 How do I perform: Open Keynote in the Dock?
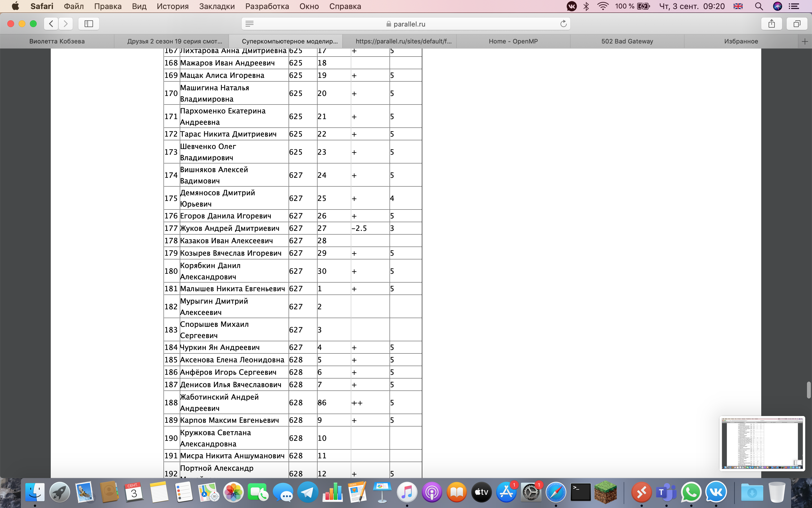382,492
